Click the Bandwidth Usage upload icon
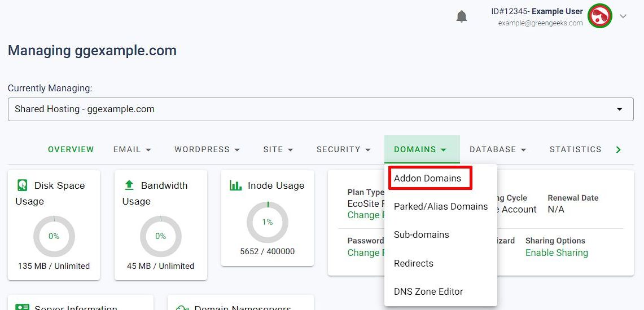This screenshot has height=310, width=644. pyautogui.click(x=129, y=185)
